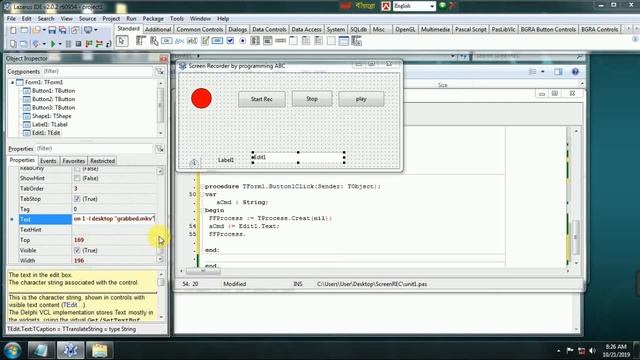Image resolution: width=640 pixels, height=360 pixels.
Task: Click the properties list scroll down arrow
Action: (160, 259)
